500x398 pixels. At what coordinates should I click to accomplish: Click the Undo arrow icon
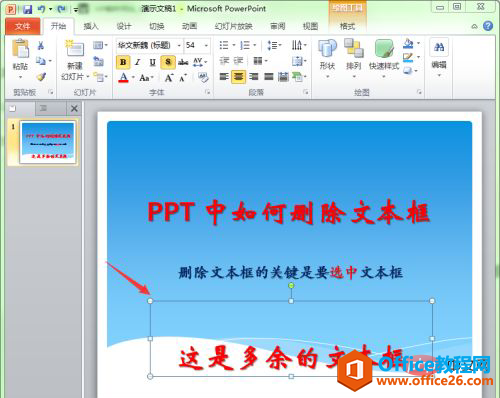pyautogui.click(x=41, y=9)
